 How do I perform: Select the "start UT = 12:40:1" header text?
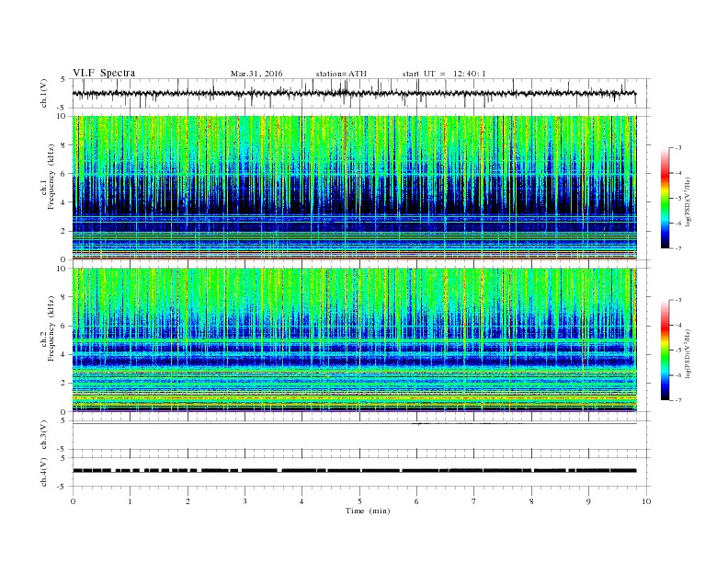444,74
